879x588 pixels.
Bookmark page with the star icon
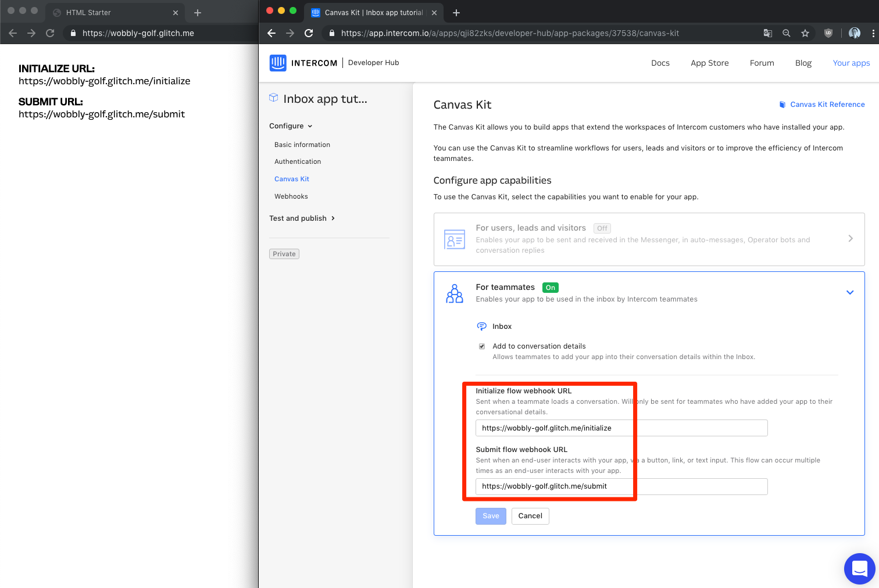(x=805, y=33)
